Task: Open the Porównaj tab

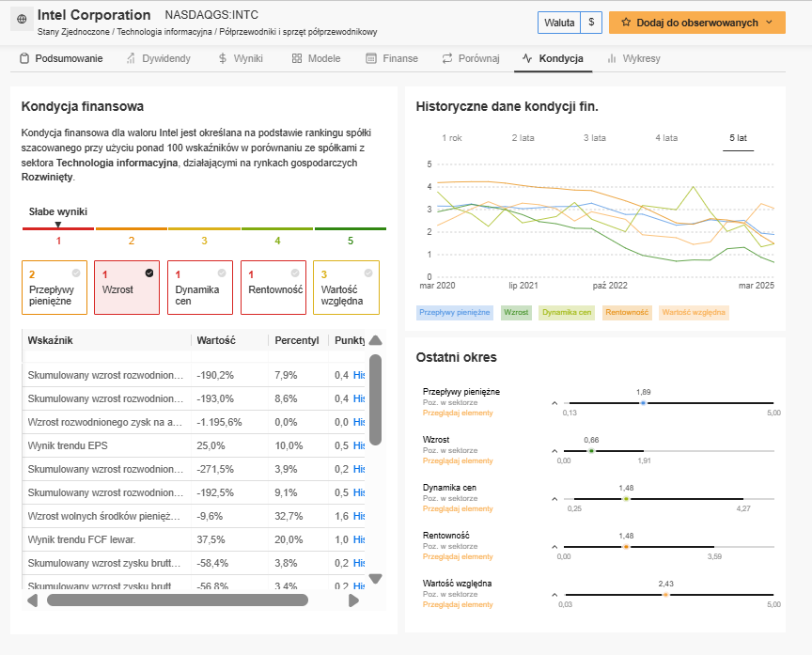Action: coord(471,58)
